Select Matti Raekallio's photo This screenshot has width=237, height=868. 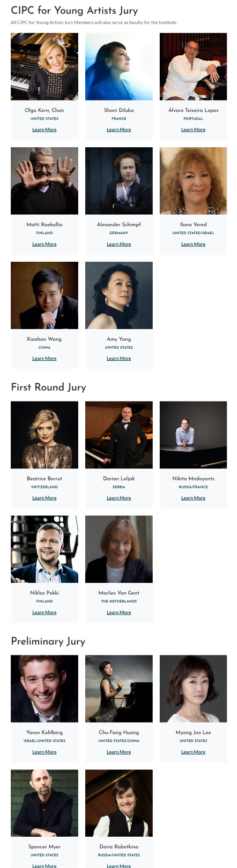click(44, 181)
